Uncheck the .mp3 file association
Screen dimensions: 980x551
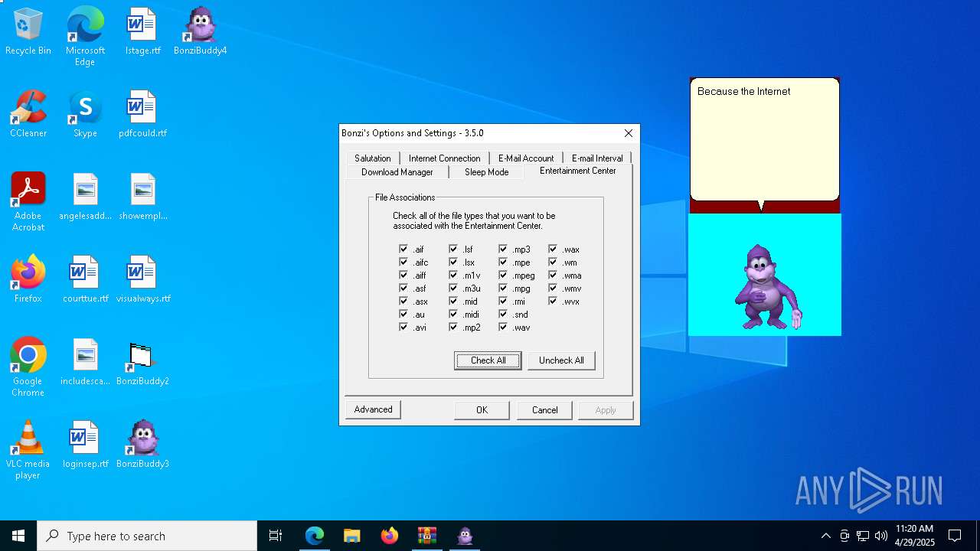tap(503, 249)
